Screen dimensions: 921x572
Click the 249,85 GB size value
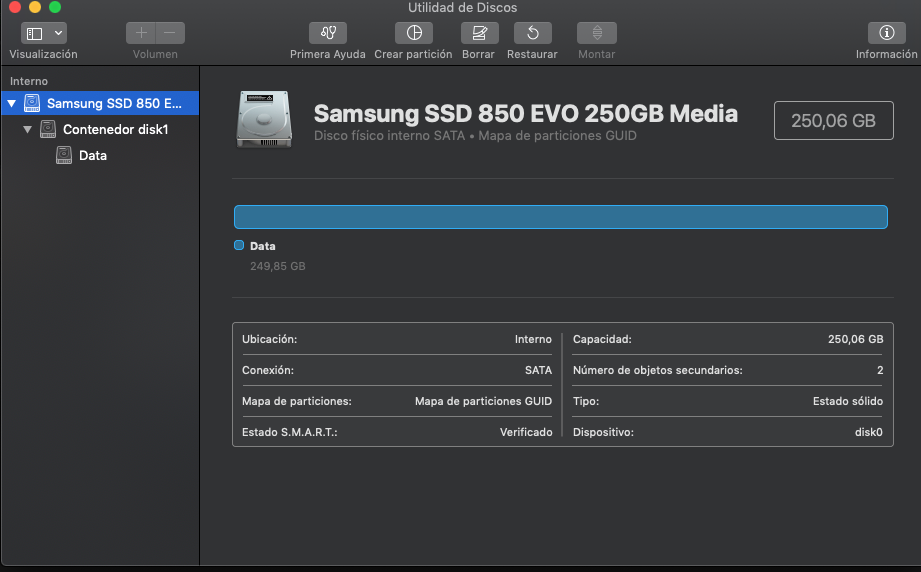(x=277, y=266)
